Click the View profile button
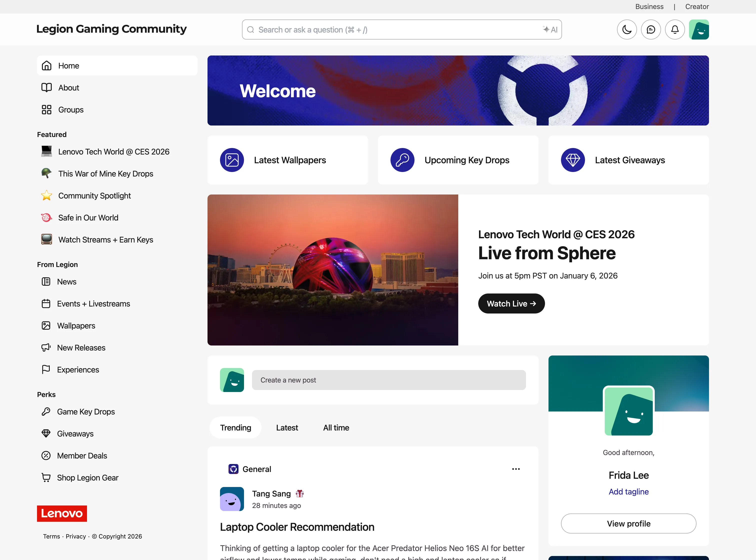 tap(628, 524)
